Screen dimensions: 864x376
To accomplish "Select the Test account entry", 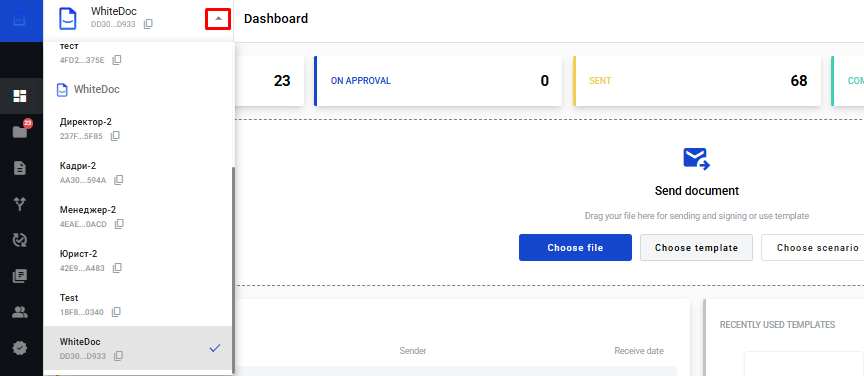I will (x=138, y=304).
